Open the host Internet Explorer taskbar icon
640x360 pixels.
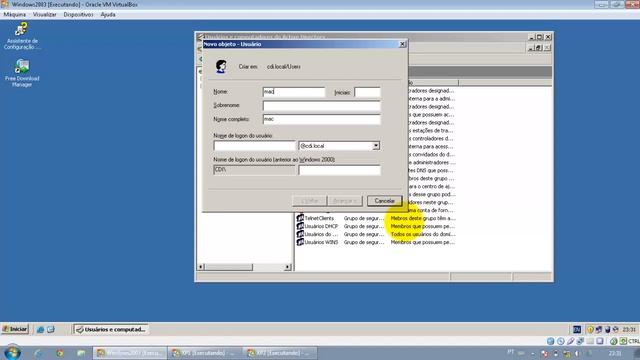pos(38,353)
